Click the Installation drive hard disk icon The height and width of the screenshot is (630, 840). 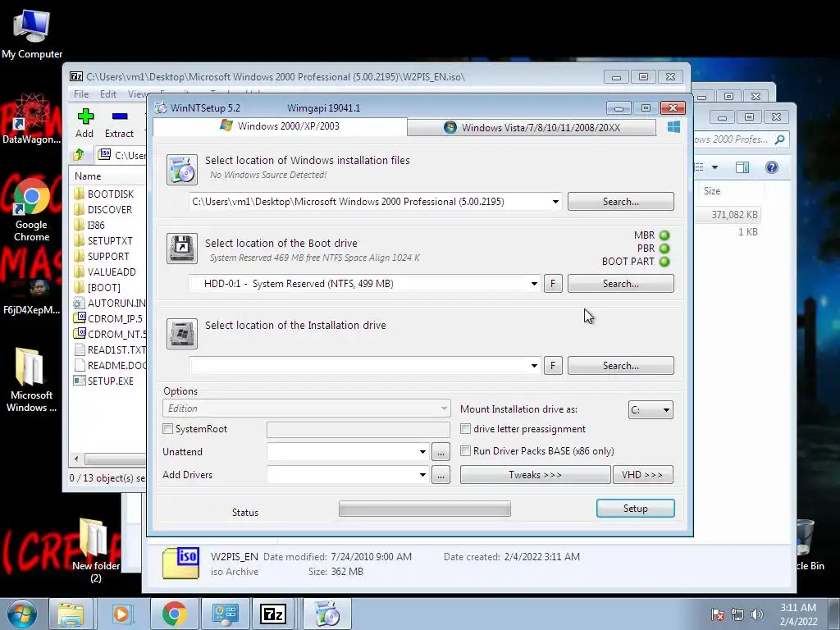(182, 334)
